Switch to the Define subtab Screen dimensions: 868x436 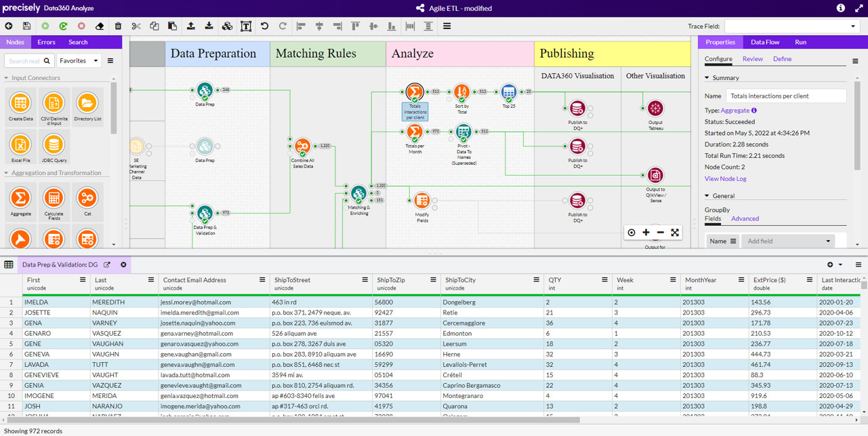pos(782,59)
